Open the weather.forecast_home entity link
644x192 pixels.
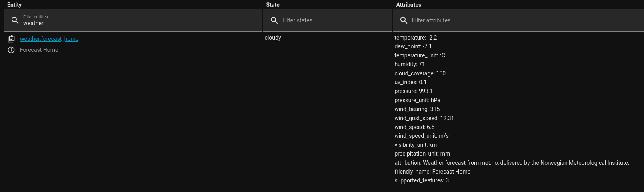[49, 39]
